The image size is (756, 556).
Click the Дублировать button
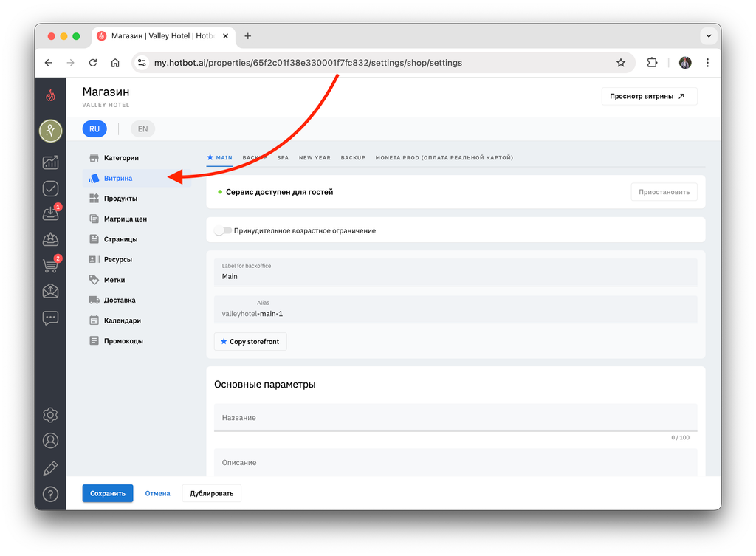212,493
